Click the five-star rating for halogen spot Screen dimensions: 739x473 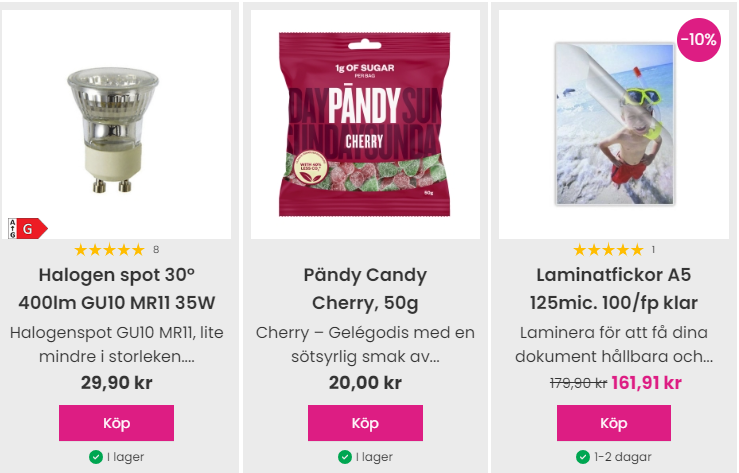tap(109, 250)
